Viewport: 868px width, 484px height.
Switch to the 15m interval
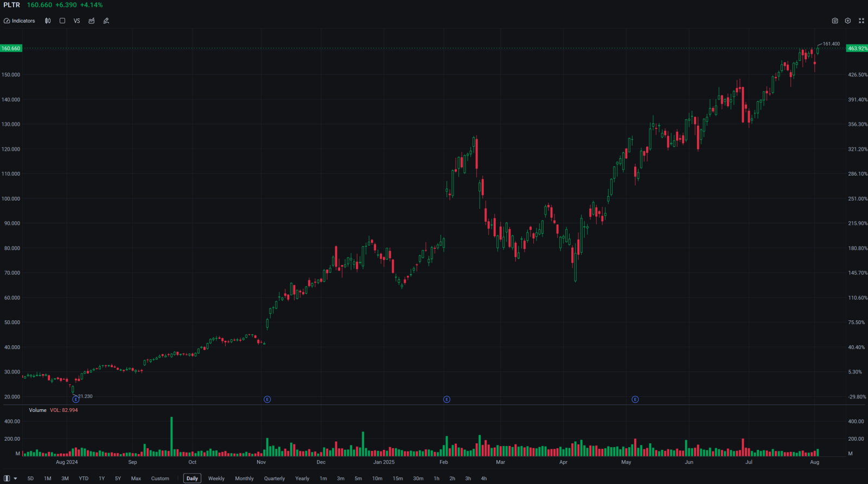(398, 479)
